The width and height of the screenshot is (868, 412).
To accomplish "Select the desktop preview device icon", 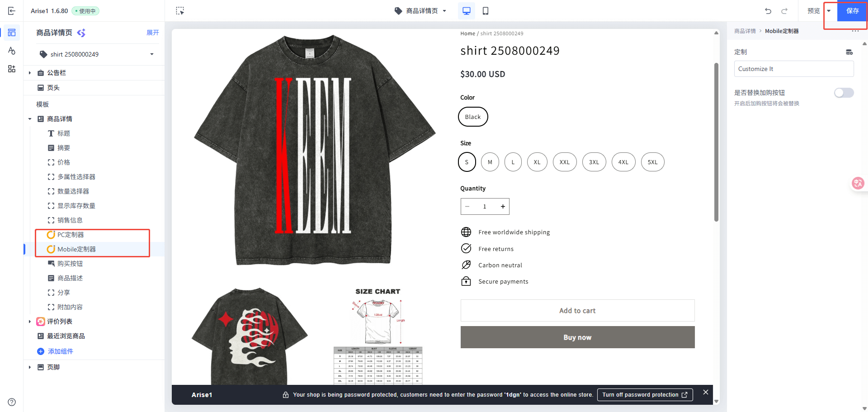I will (x=467, y=11).
